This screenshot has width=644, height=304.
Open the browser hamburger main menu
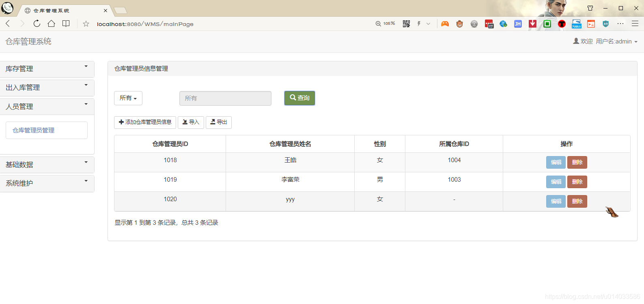coord(635,24)
